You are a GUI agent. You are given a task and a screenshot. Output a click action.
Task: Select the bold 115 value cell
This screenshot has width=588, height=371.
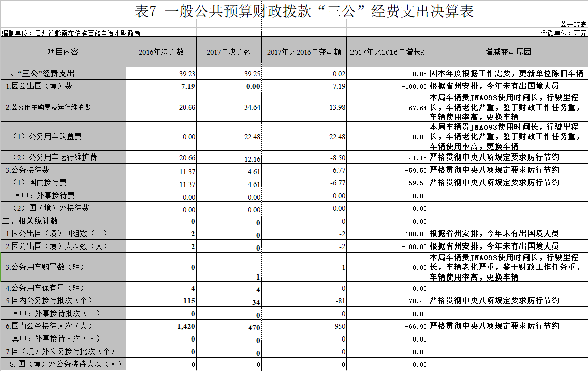pyautogui.click(x=161, y=300)
